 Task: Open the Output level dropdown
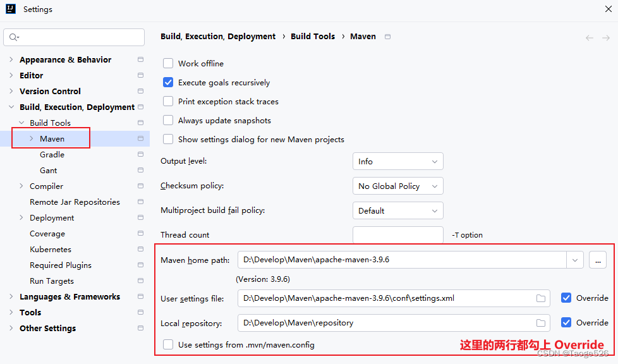(397, 161)
